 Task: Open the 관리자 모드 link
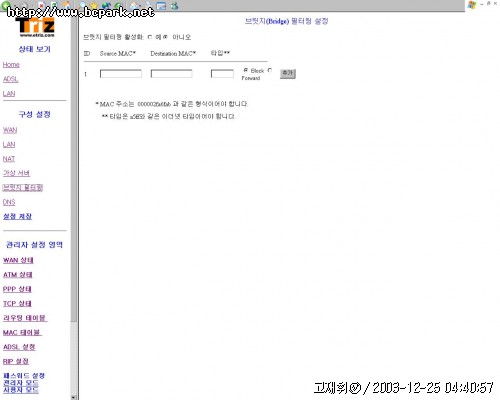tap(21, 383)
